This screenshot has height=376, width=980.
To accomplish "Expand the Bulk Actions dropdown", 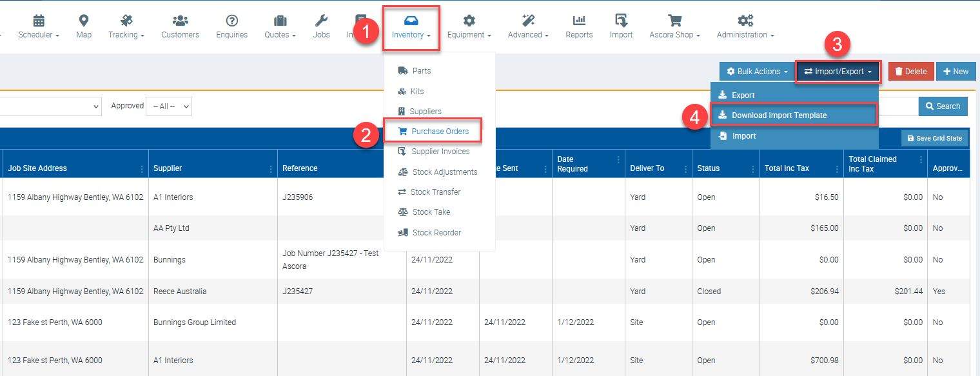I will point(757,72).
